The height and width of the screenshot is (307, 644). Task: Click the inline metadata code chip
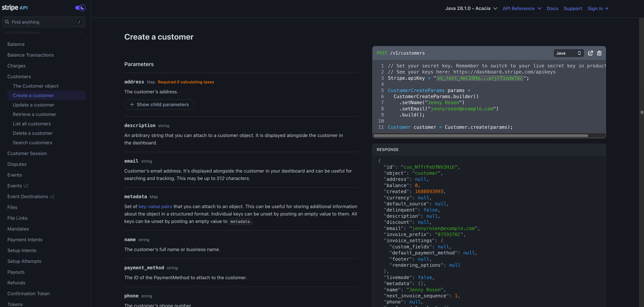pyautogui.click(x=240, y=221)
